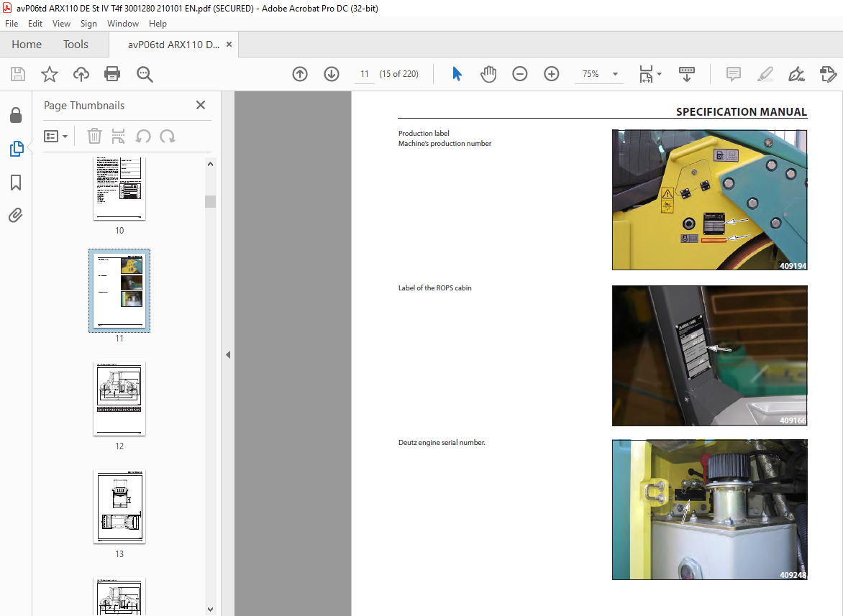Image resolution: width=843 pixels, height=616 pixels.
Task: Click the Deutz engine photo 409248
Action: point(710,510)
